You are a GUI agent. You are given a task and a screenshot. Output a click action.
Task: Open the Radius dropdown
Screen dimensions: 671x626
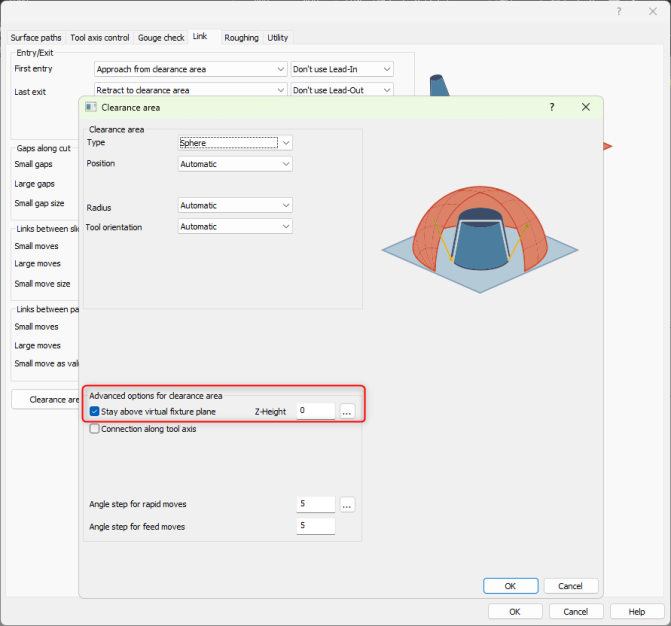235,206
